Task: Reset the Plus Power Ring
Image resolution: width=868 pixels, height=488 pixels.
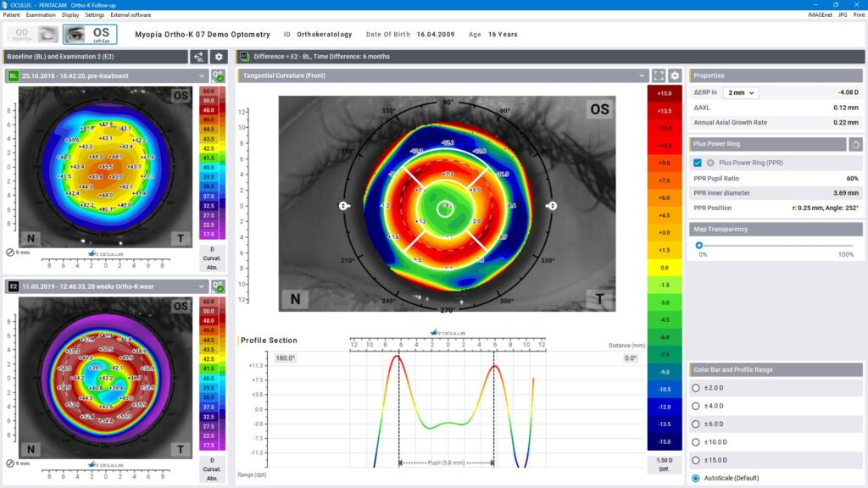Action: click(855, 144)
